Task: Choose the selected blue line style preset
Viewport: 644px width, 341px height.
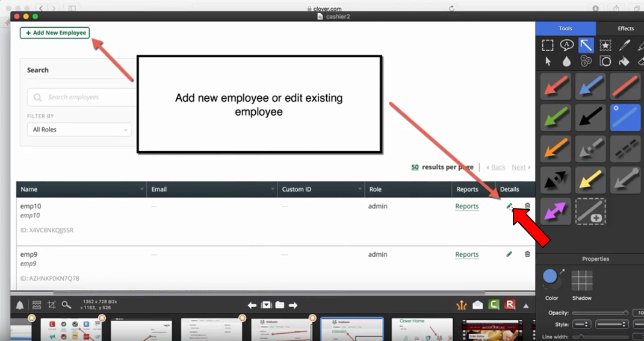Action: [625, 117]
